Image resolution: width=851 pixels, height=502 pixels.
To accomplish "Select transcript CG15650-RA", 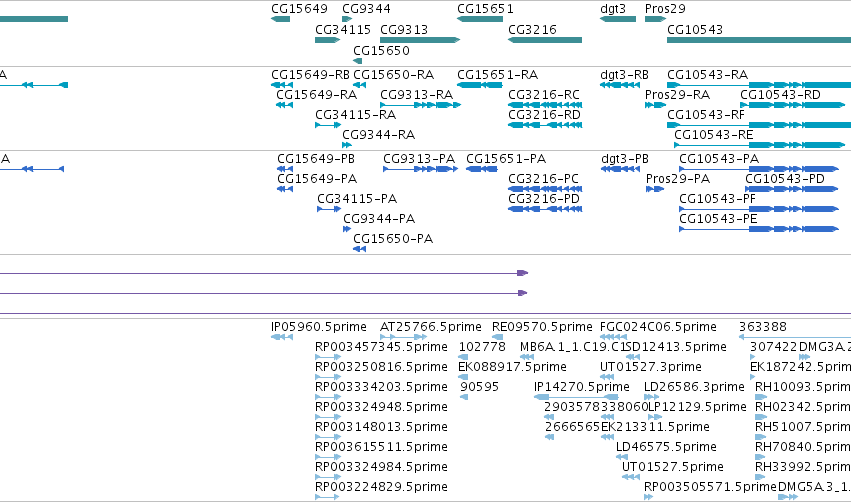I will [359, 85].
